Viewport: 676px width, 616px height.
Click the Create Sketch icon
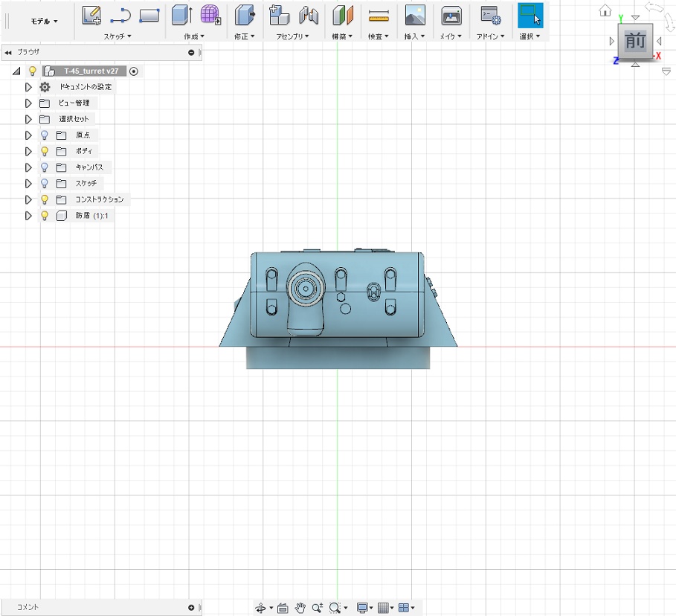pyautogui.click(x=91, y=15)
